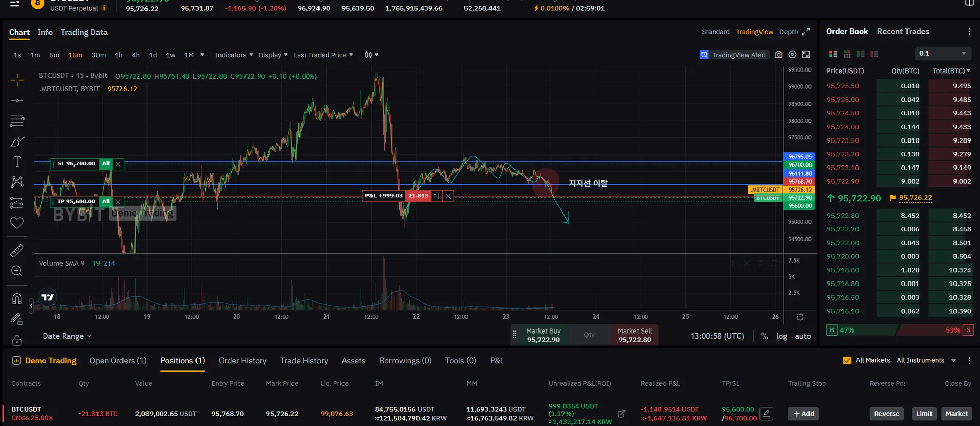Select the 1h timeframe
Image resolution: width=980 pixels, height=426 pixels.
(x=118, y=55)
